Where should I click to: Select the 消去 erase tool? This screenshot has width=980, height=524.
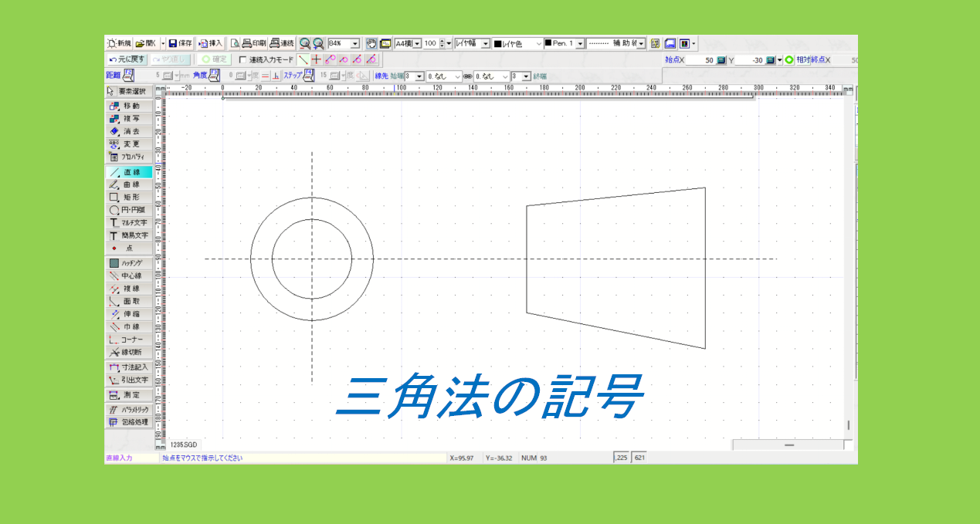pos(127,133)
